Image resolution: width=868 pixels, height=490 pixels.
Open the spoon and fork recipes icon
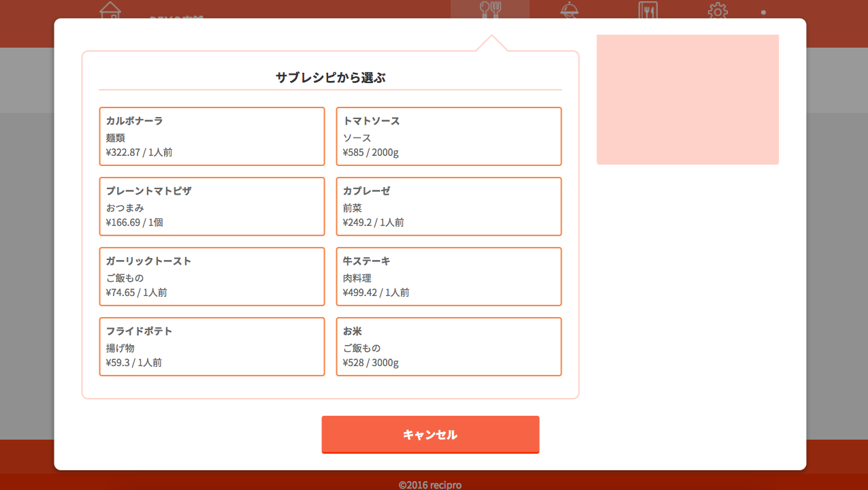(490, 10)
